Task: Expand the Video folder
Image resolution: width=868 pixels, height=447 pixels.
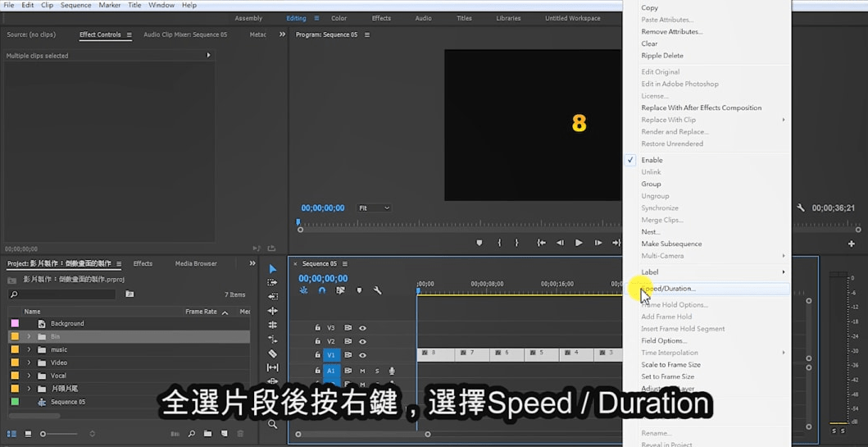Action: click(29, 363)
